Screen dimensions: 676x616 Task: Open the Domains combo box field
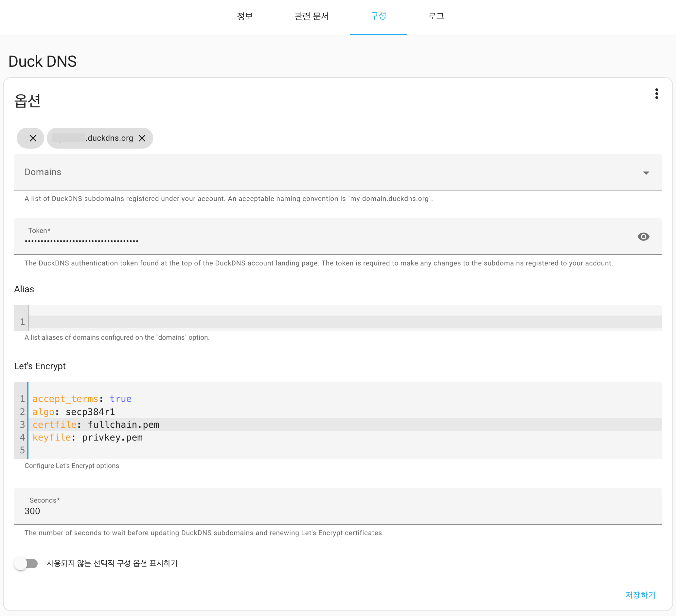pos(302,172)
